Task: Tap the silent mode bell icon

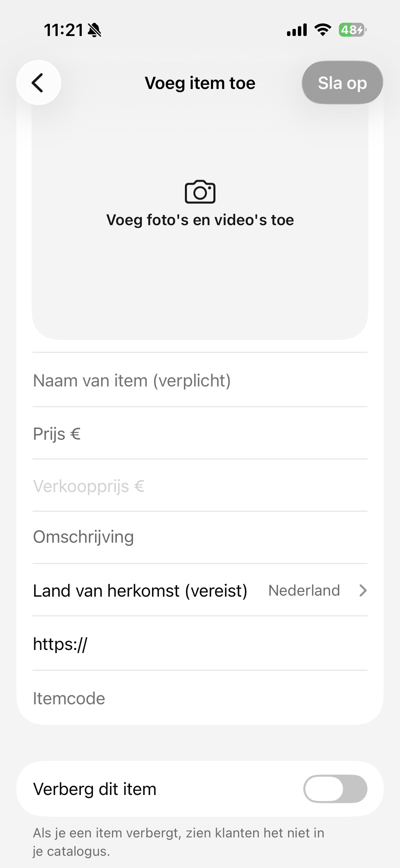Action: pyautogui.click(x=94, y=30)
